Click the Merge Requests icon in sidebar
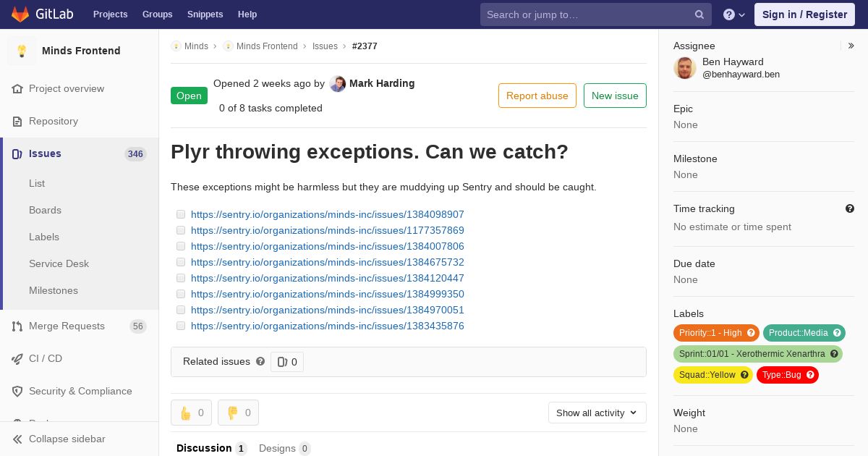 [x=17, y=326]
